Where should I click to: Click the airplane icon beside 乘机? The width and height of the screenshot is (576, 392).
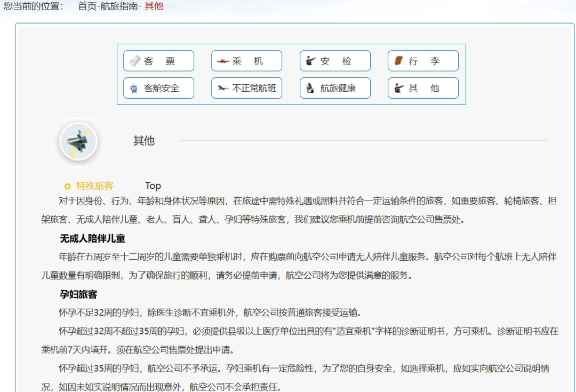pos(223,61)
